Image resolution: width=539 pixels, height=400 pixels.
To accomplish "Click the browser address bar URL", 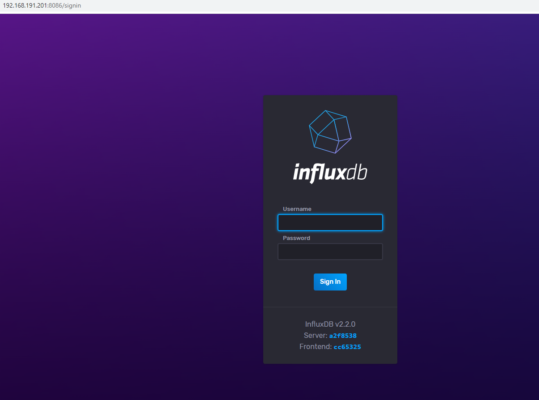I will (42, 5).
